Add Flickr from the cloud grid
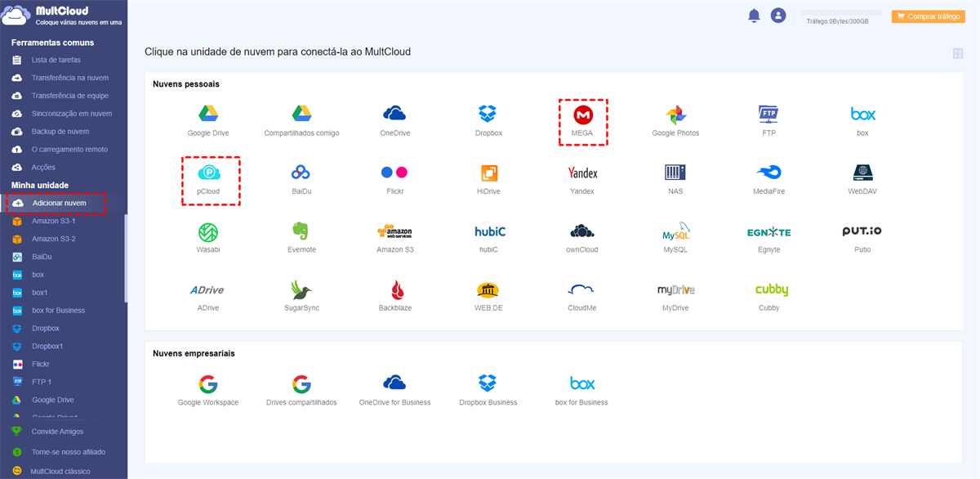This screenshot has height=479, width=980. (394, 179)
